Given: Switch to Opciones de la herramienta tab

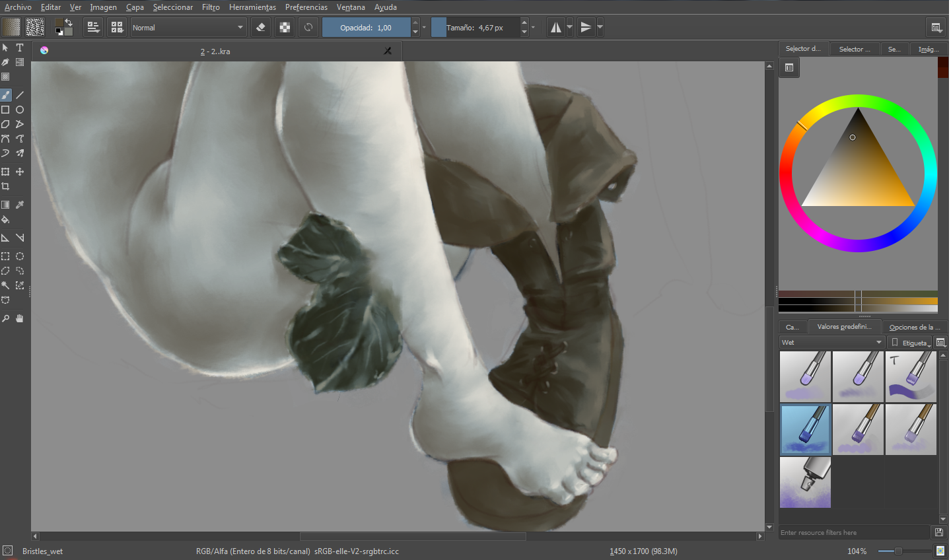Looking at the screenshot, I should [x=915, y=327].
